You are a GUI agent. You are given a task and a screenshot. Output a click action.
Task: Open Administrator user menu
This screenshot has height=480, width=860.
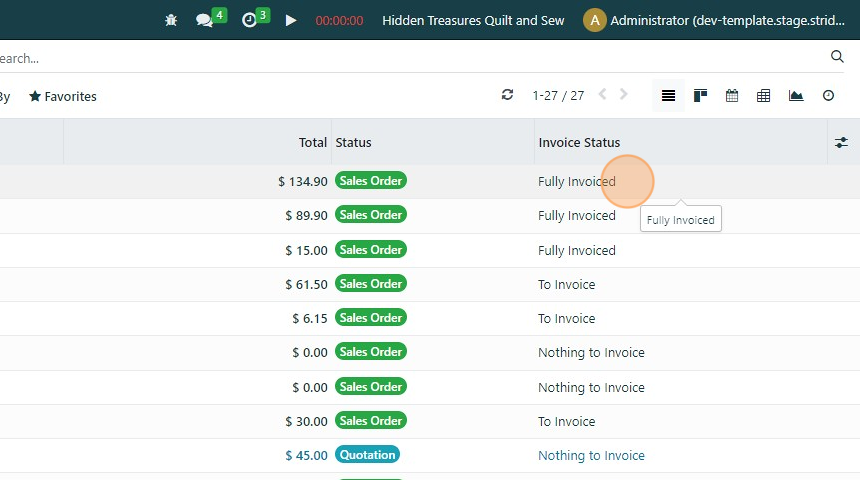point(714,20)
